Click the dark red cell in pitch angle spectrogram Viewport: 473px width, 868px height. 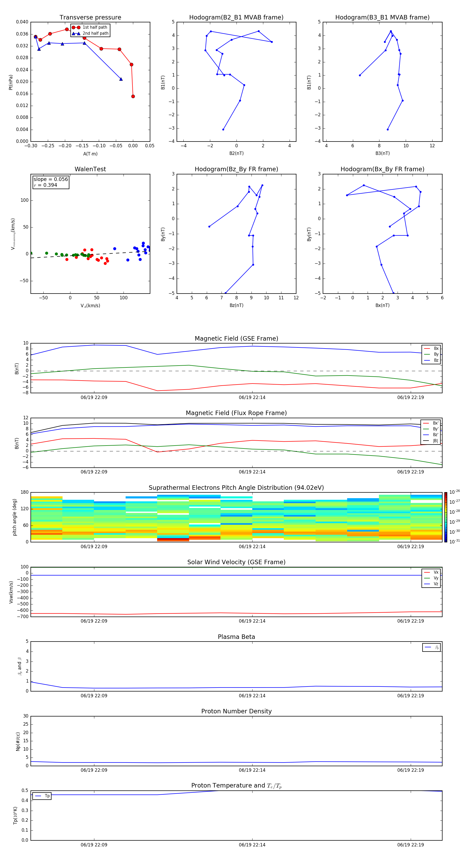173,539
